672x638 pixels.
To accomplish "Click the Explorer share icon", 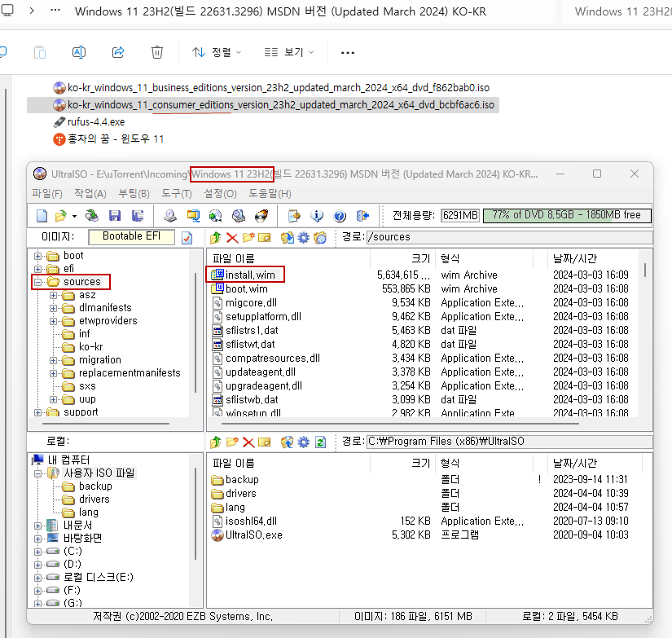I will [x=118, y=52].
